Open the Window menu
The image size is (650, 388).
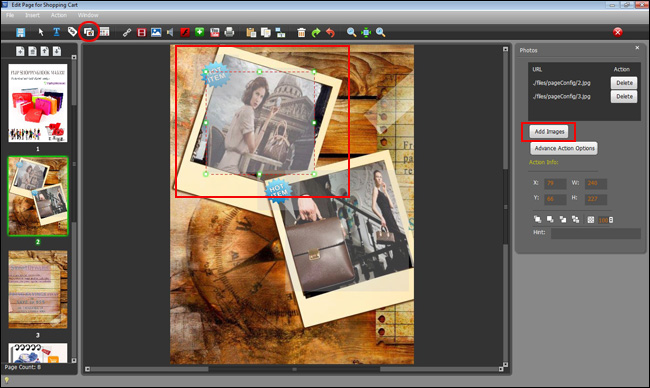point(88,15)
